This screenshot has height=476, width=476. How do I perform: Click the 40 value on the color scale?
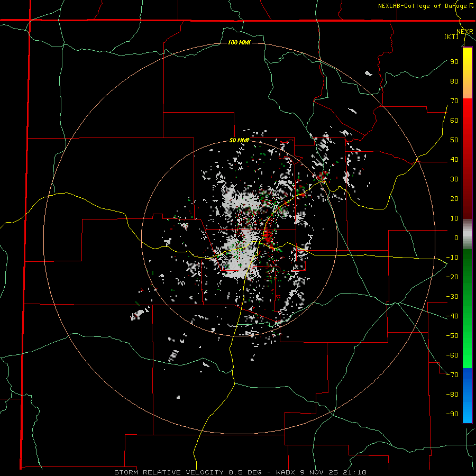click(454, 159)
